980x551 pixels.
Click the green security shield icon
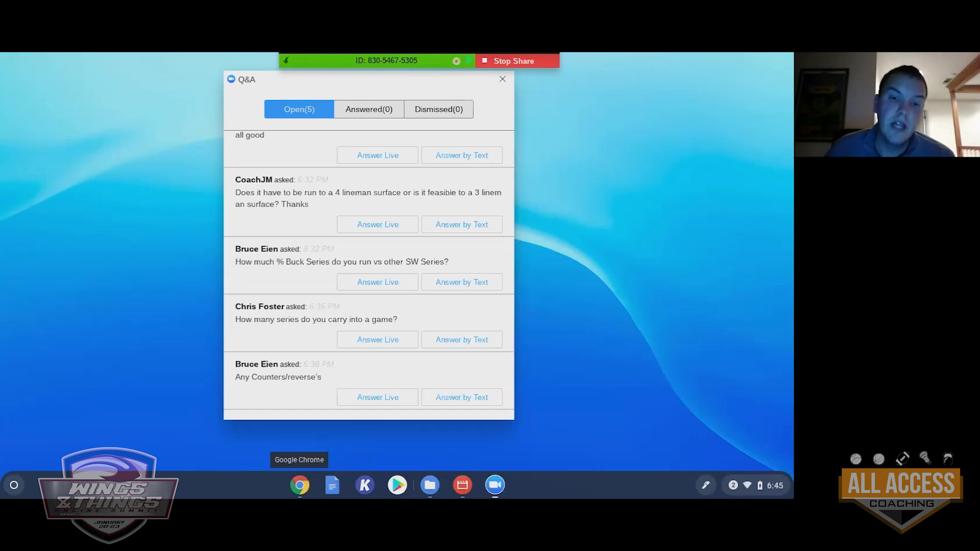(468, 61)
